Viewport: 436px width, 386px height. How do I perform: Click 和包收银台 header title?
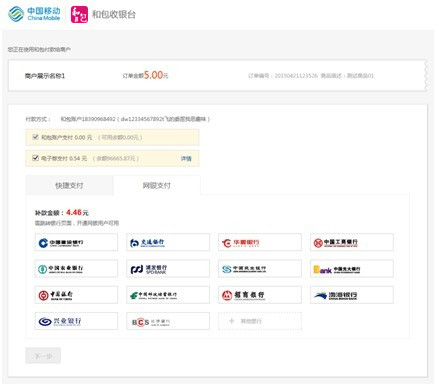tap(114, 15)
